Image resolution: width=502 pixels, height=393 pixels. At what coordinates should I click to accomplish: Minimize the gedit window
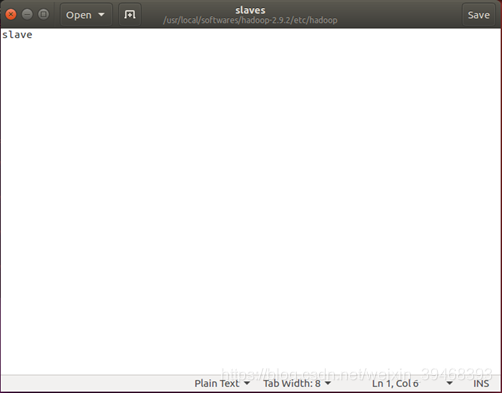(x=27, y=14)
